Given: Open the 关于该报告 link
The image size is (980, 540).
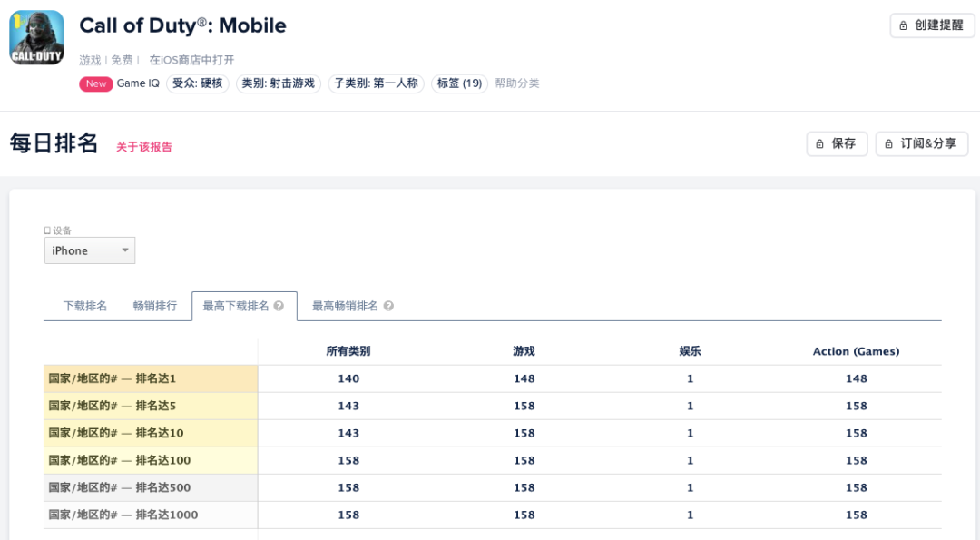Looking at the screenshot, I should point(143,147).
